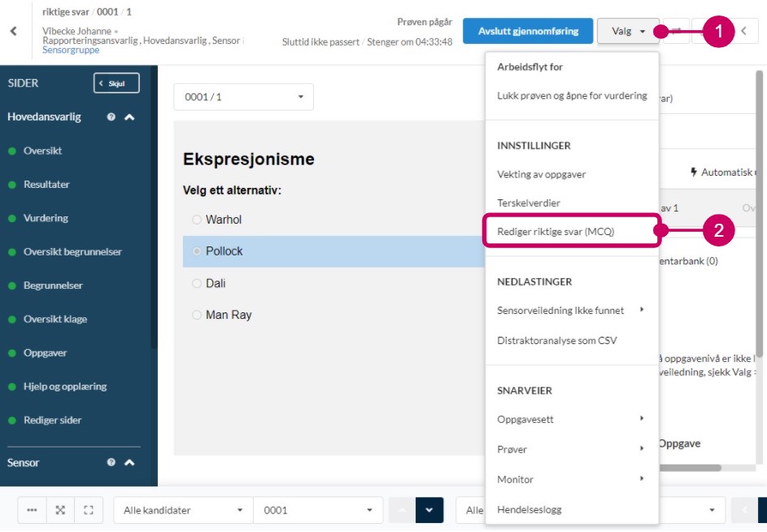Open Oversikt page in sidebar
Screen dimensions: 767x532
[x=42, y=151]
